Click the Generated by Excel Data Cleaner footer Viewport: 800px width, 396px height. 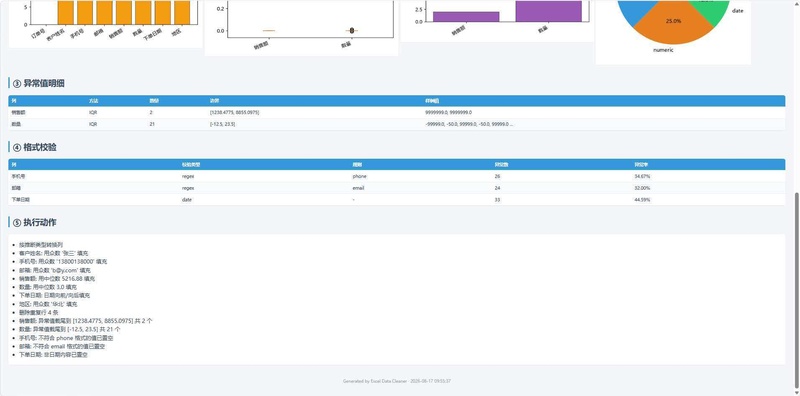[396, 381]
